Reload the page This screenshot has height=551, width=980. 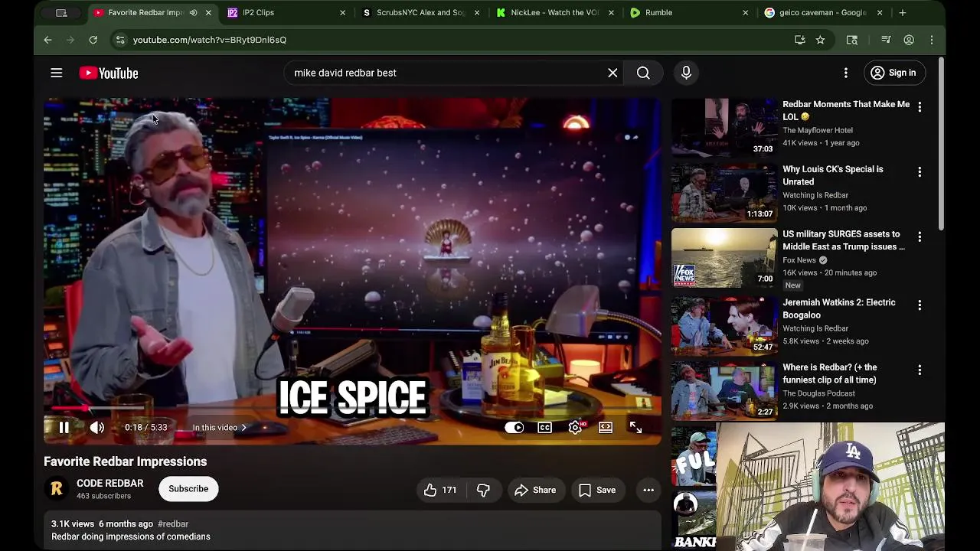93,40
